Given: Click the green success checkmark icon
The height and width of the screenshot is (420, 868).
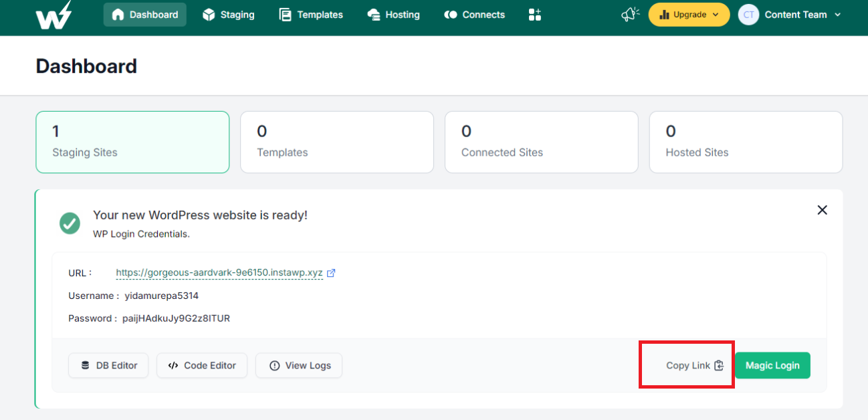Looking at the screenshot, I should 70,223.
